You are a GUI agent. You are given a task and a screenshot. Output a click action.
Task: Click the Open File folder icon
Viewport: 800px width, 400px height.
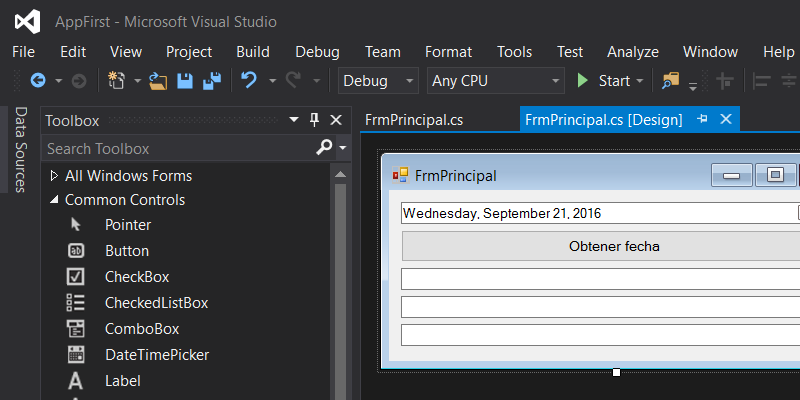pos(158,81)
